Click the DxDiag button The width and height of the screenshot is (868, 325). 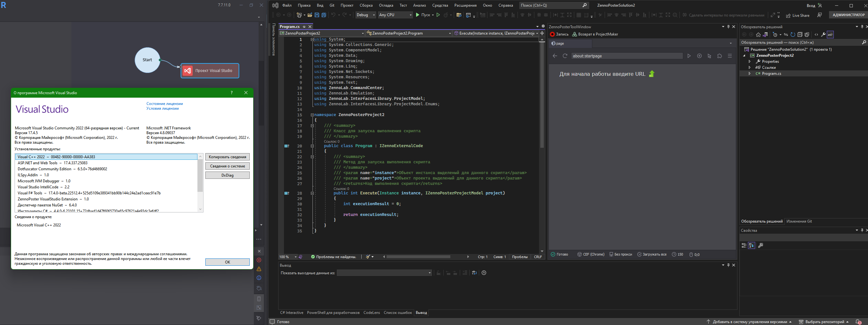[228, 175]
